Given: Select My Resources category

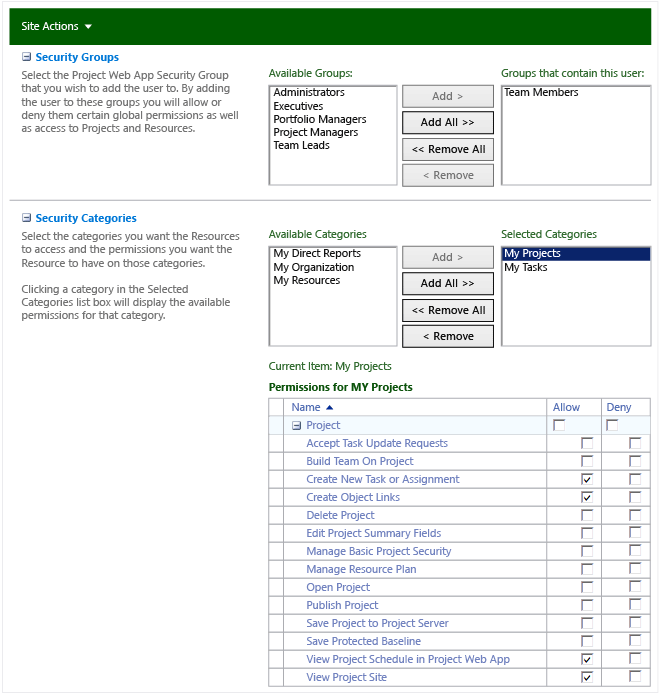Looking at the screenshot, I should point(306,280).
